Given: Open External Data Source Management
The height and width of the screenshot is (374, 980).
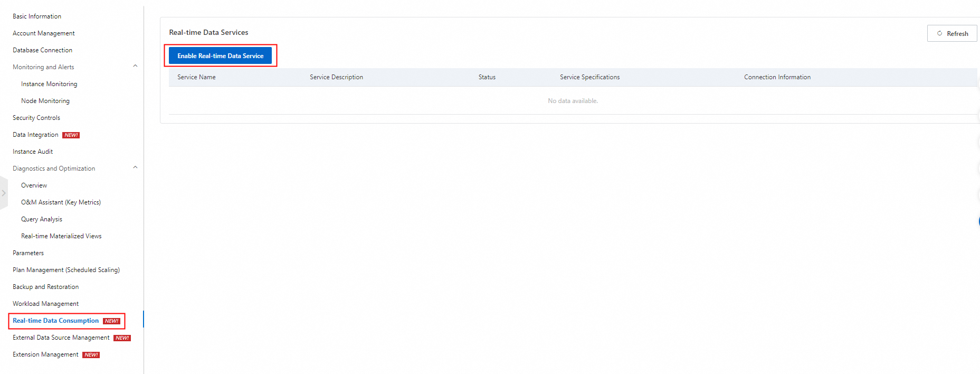Looking at the screenshot, I should pyautogui.click(x=61, y=338).
